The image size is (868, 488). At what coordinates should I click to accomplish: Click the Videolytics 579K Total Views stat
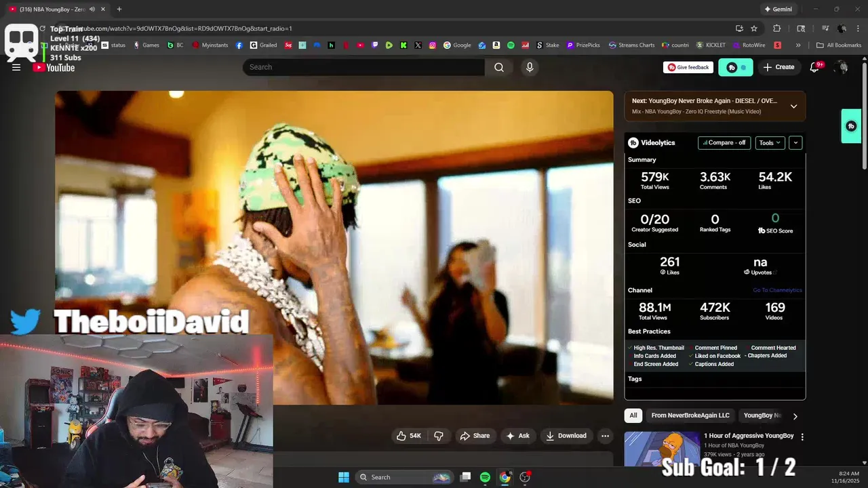click(655, 180)
